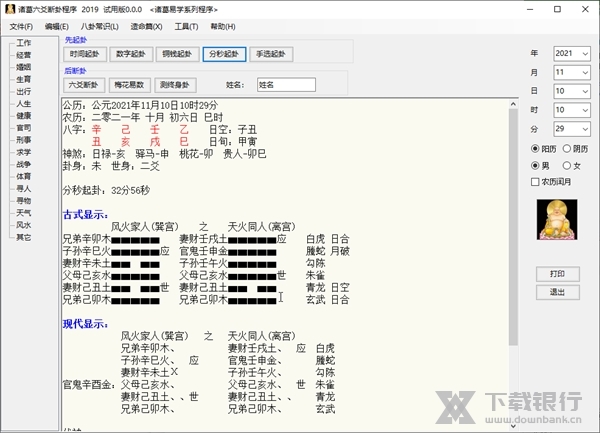
Task: Click the app icon in title bar
Action: tap(10, 9)
